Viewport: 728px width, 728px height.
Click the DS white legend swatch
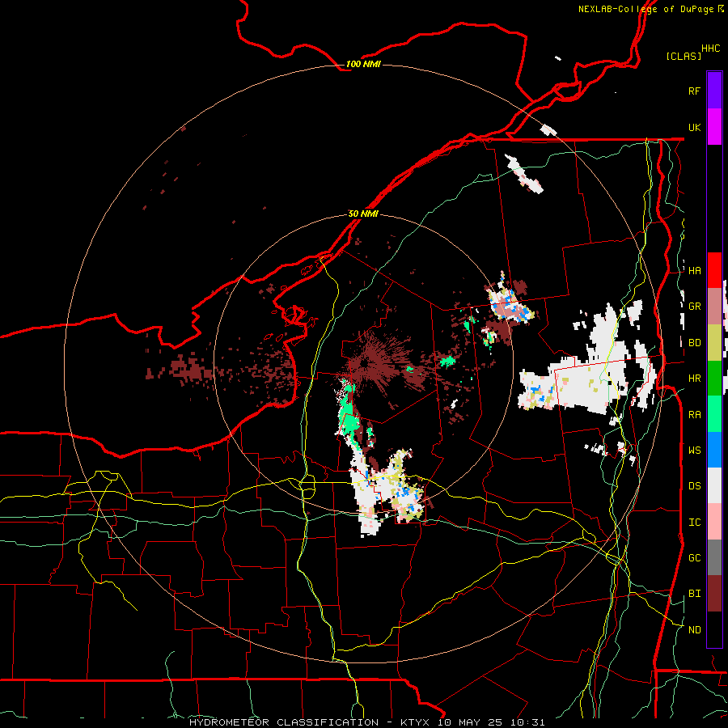[714, 485]
